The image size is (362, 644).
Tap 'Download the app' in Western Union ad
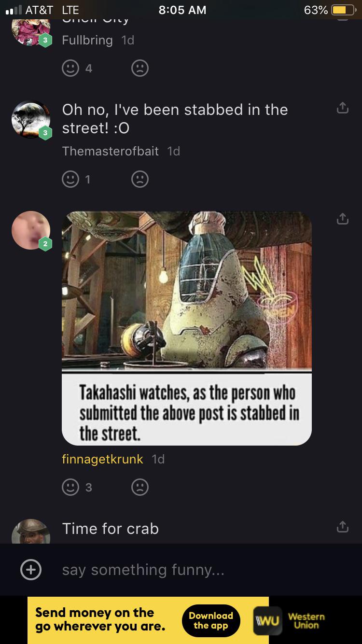point(211,620)
